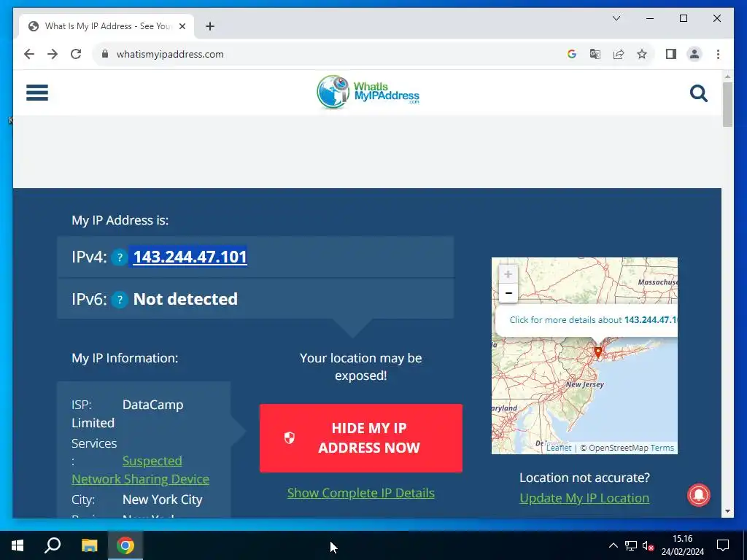Bookmark this page with the star

click(642, 54)
